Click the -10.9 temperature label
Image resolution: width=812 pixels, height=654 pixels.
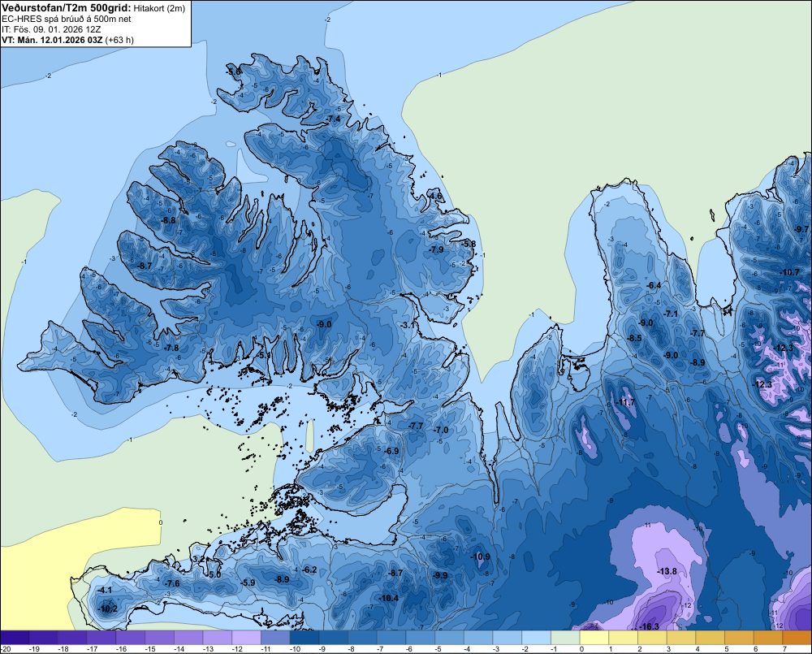click(x=480, y=557)
